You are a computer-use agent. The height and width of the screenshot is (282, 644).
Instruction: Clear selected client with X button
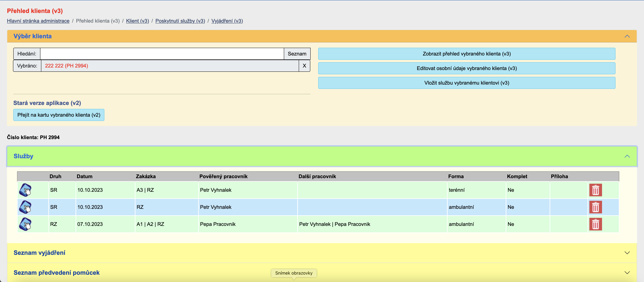pos(304,66)
